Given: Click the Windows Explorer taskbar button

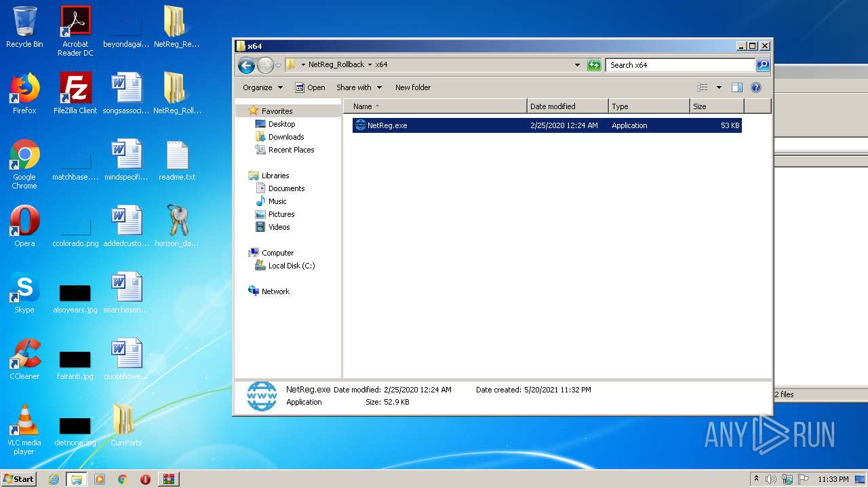Looking at the screenshot, I should (x=77, y=479).
